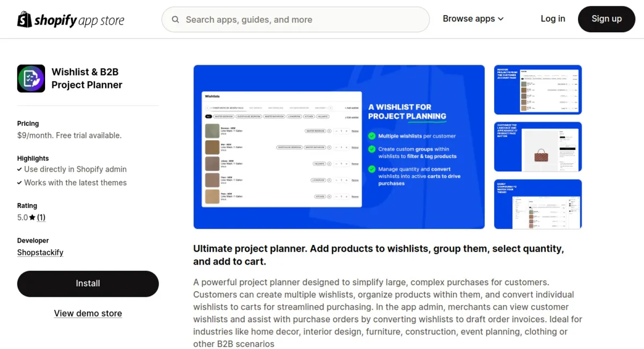Open the (1) reviews link
Viewport: 644px width, 349px height.
coord(41,217)
